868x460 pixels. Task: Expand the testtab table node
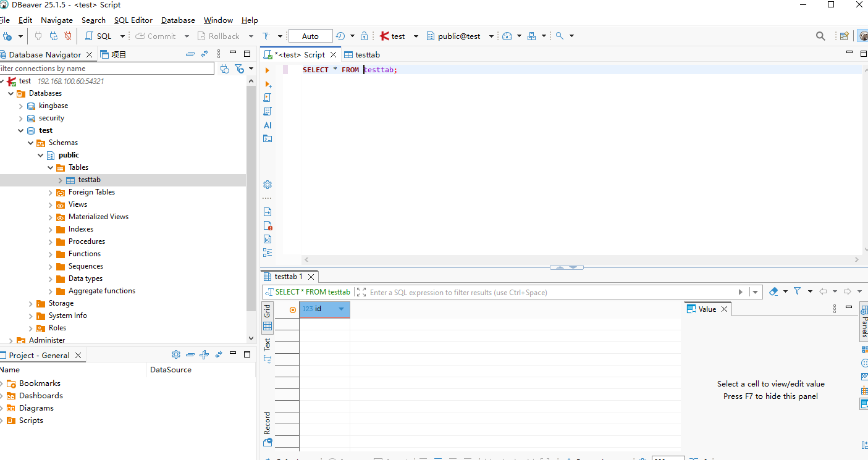click(x=61, y=180)
